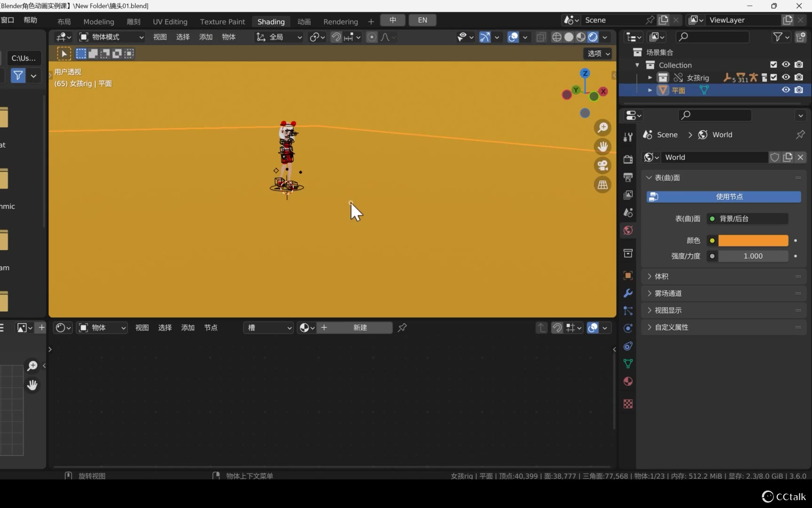The height and width of the screenshot is (508, 812).
Task: Open the Particles properties tab
Action: [628, 311]
